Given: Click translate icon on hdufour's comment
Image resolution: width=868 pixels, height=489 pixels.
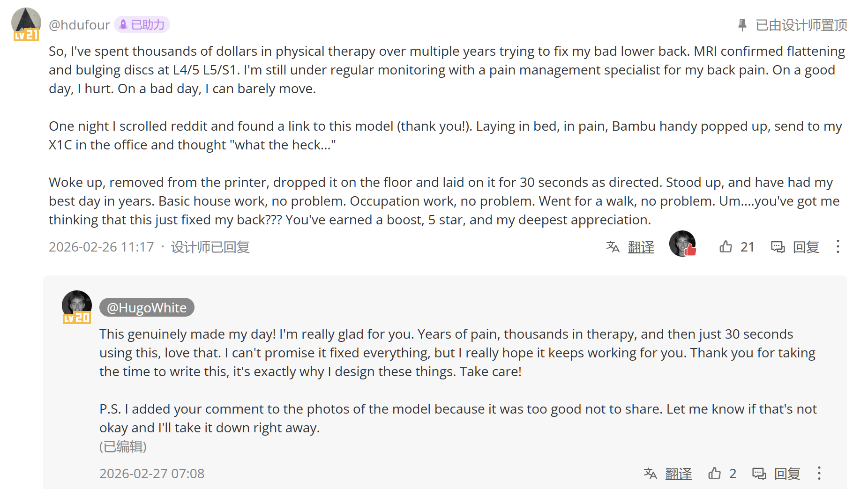Looking at the screenshot, I should coord(613,247).
